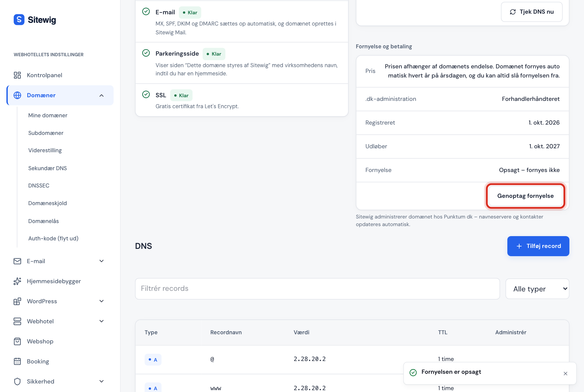Viewport: 584px width, 392px height.
Task: Click the Kontrolpanel dashboard icon
Action: (x=17, y=75)
